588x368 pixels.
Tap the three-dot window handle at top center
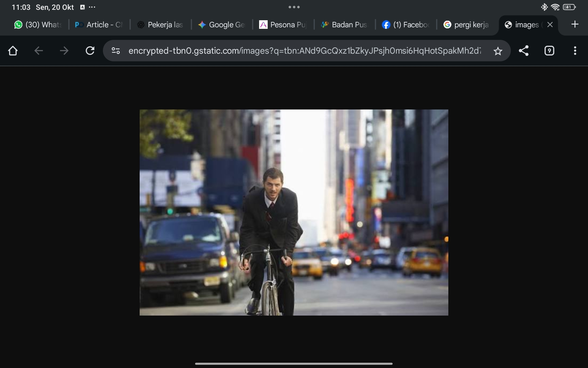294,7
